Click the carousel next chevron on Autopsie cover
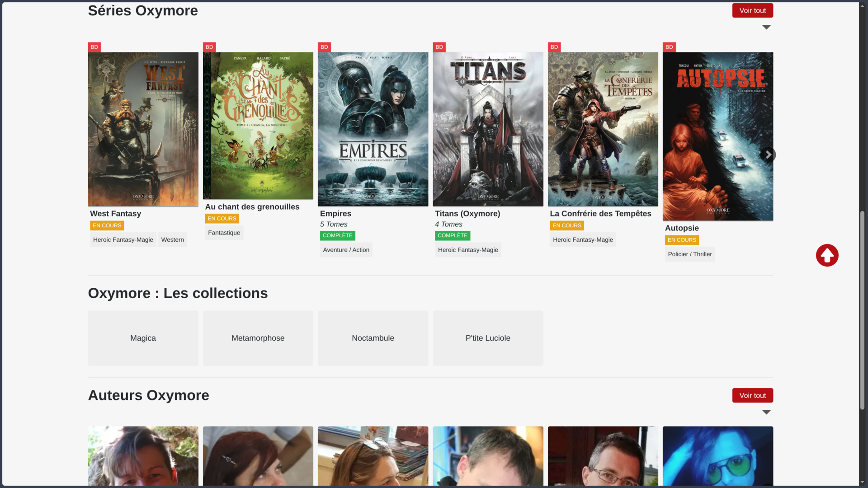Image resolution: width=868 pixels, height=488 pixels. (768, 155)
